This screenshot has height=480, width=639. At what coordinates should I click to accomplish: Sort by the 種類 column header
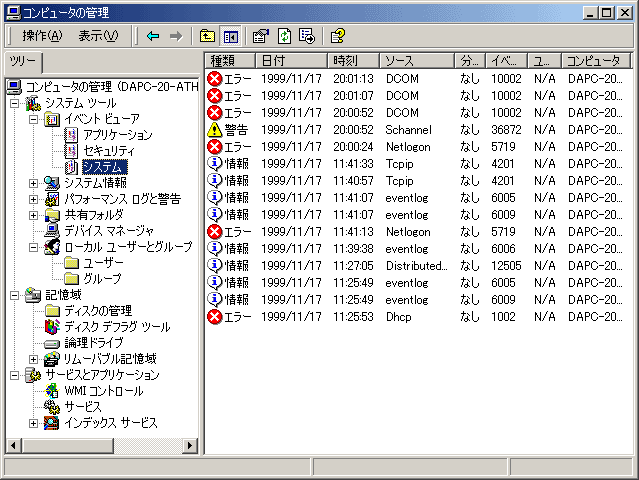pos(229,61)
